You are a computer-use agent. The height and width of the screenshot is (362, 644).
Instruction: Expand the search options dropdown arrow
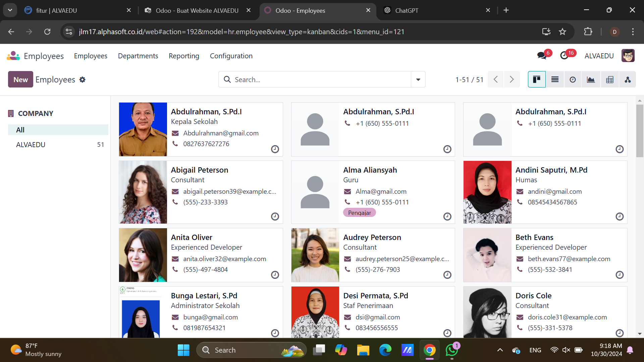pyautogui.click(x=418, y=79)
